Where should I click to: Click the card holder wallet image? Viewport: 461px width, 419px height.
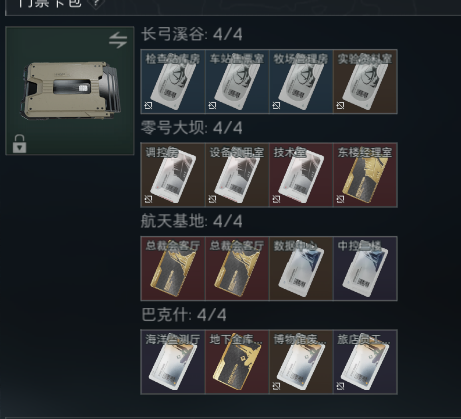coord(70,91)
